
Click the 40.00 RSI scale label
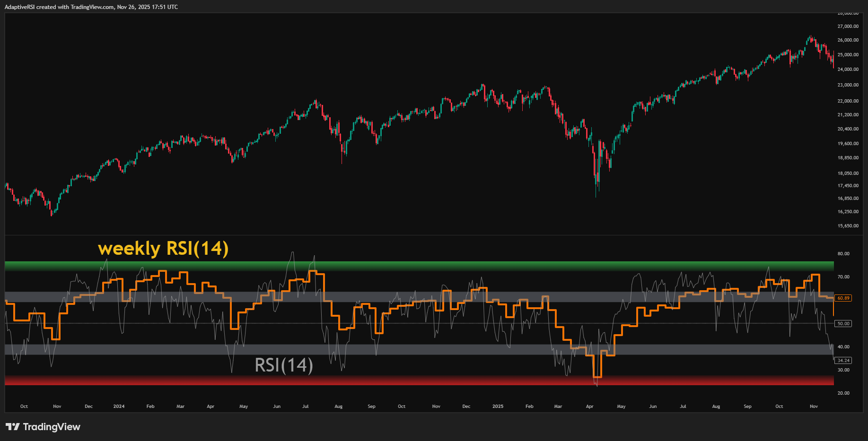tap(843, 347)
